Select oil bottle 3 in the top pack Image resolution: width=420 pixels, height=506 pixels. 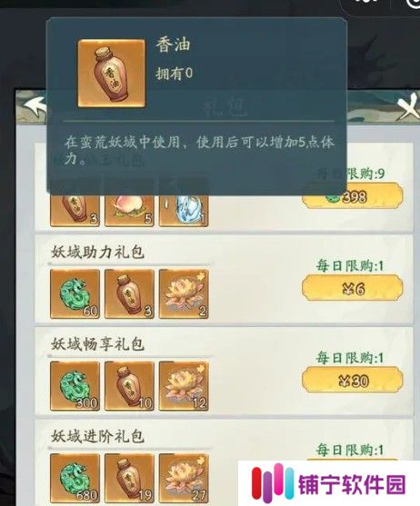[x=75, y=210]
